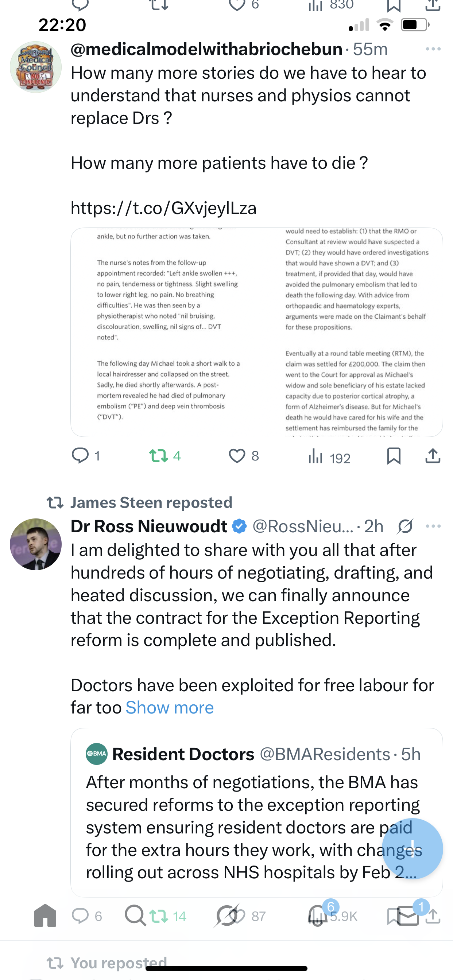Tap Grok icon on Dr Ross Nieuwoudt's tweet
453x980 pixels.
(405, 526)
